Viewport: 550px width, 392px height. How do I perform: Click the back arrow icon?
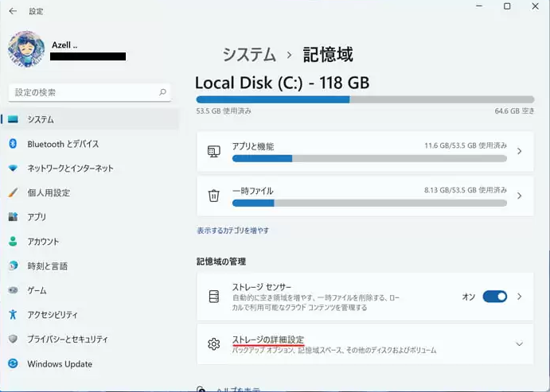click(13, 11)
